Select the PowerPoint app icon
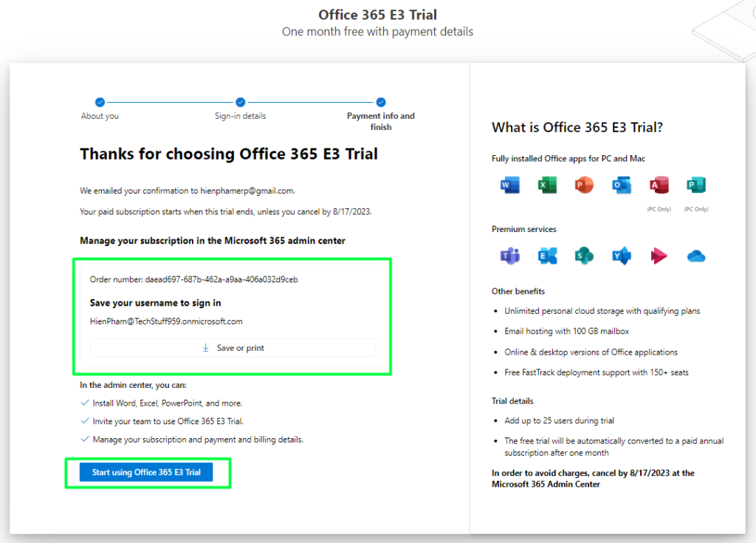 584,186
